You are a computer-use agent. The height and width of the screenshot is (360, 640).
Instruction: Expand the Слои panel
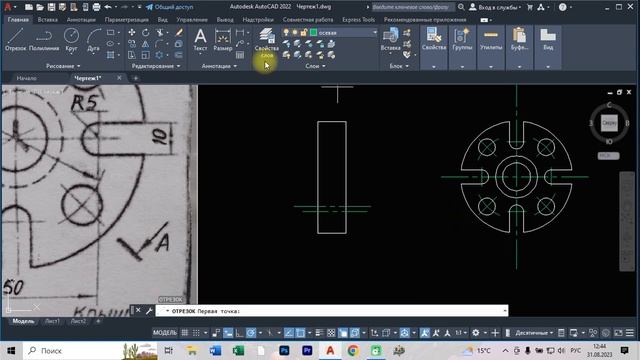[x=316, y=66]
